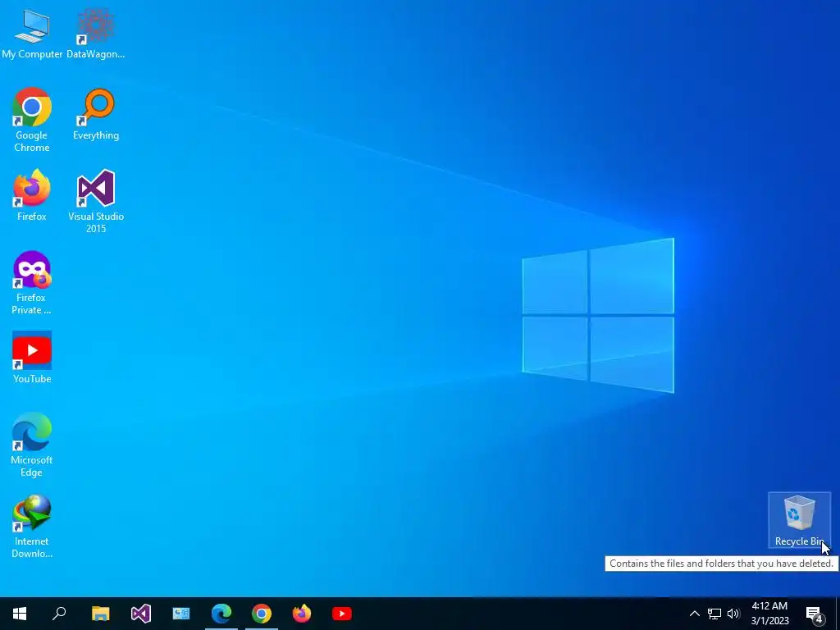Viewport: 840px width, 630px height.
Task: Open the volume control tray icon
Action: click(733, 614)
